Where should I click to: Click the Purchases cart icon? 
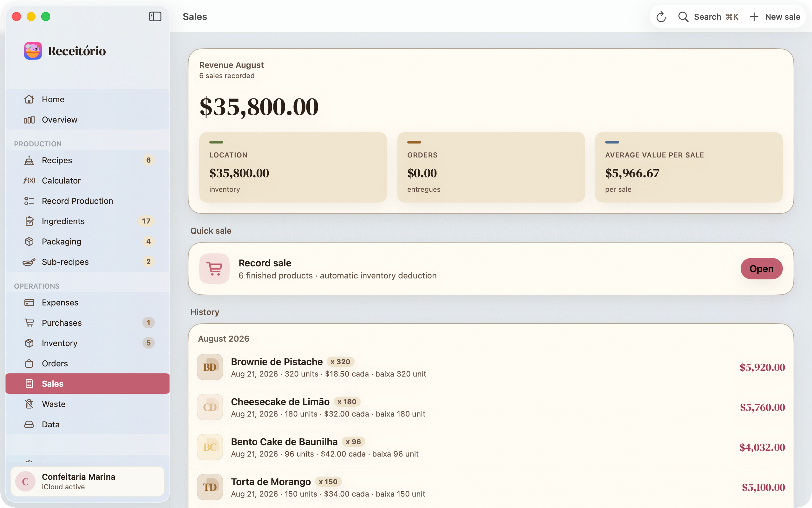pyautogui.click(x=29, y=323)
